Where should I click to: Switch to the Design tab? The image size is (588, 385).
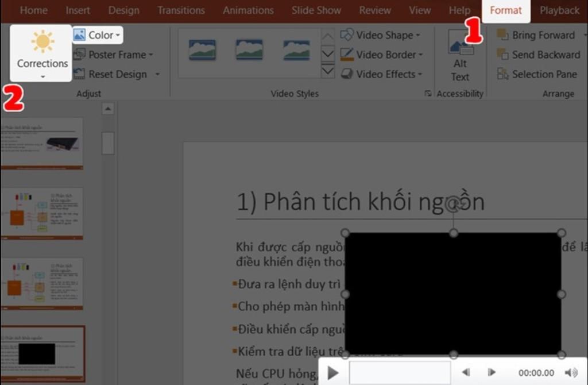(x=124, y=10)
